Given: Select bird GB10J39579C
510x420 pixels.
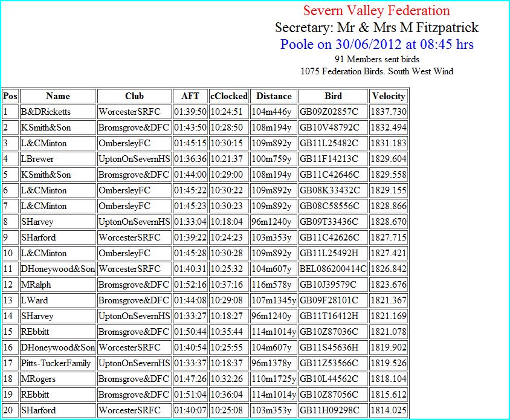Looking at the screenshot, I should [328, 285].
